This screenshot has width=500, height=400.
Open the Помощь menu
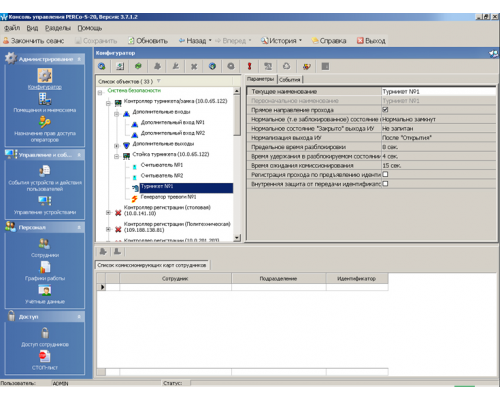(90, 28)
